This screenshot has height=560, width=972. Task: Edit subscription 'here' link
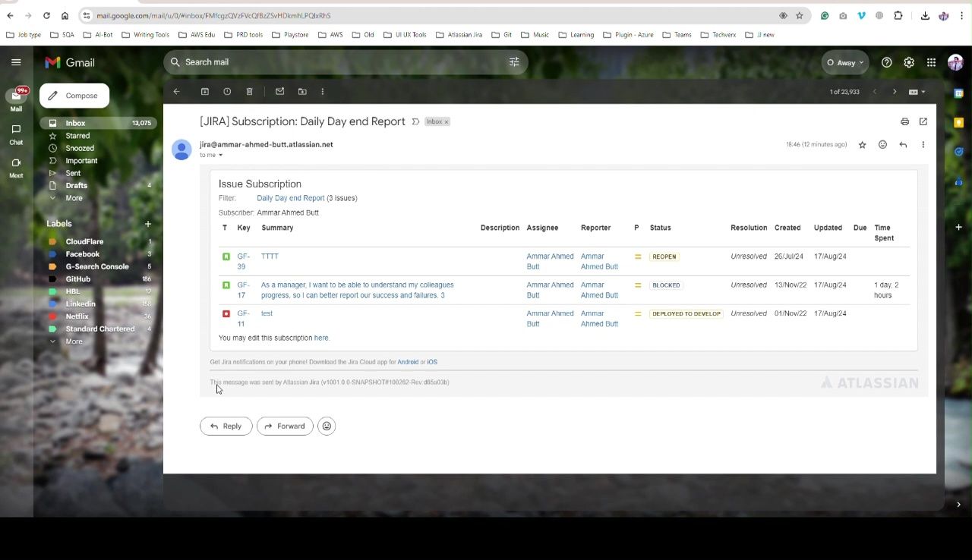[321, 338]
